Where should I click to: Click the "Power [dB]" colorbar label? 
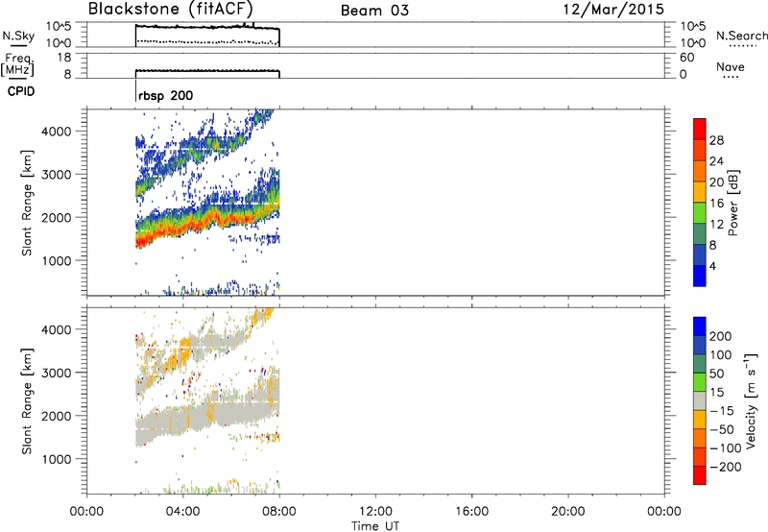[732, 203]
